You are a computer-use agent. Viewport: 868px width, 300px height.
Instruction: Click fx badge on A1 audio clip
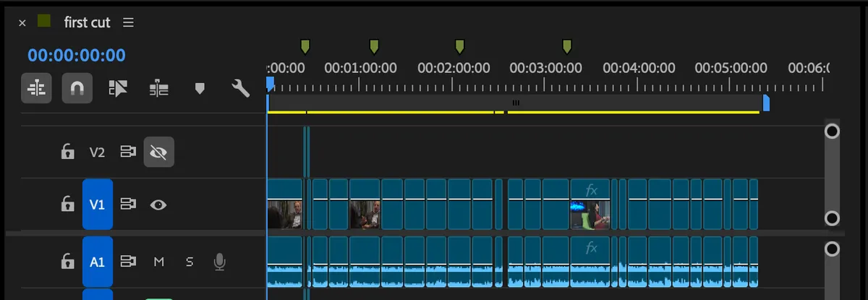pos(592,247)
